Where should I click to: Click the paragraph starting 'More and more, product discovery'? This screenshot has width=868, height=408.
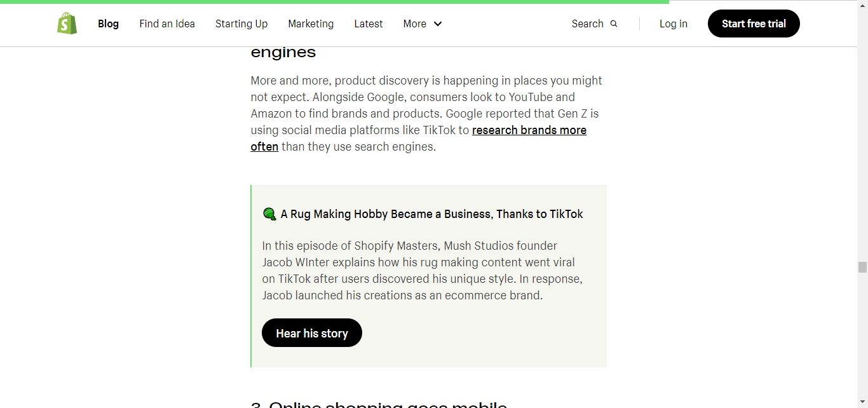tap(426, 114)
